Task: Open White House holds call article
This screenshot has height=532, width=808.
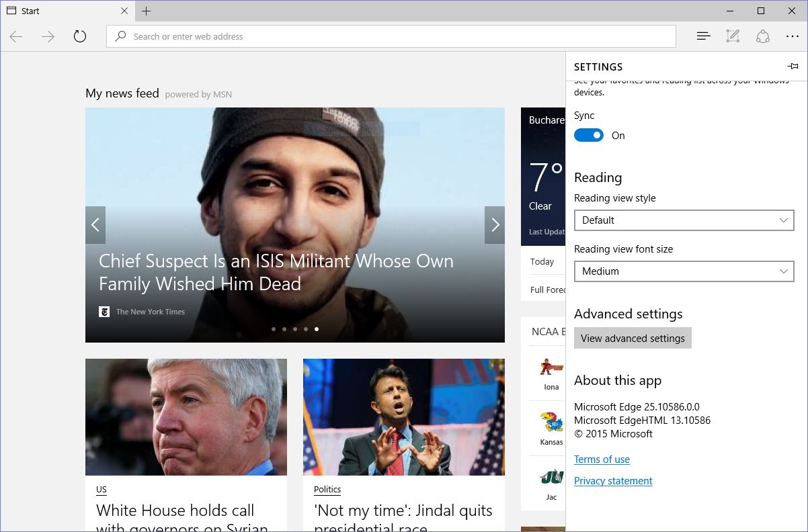Action: [182, 517]
